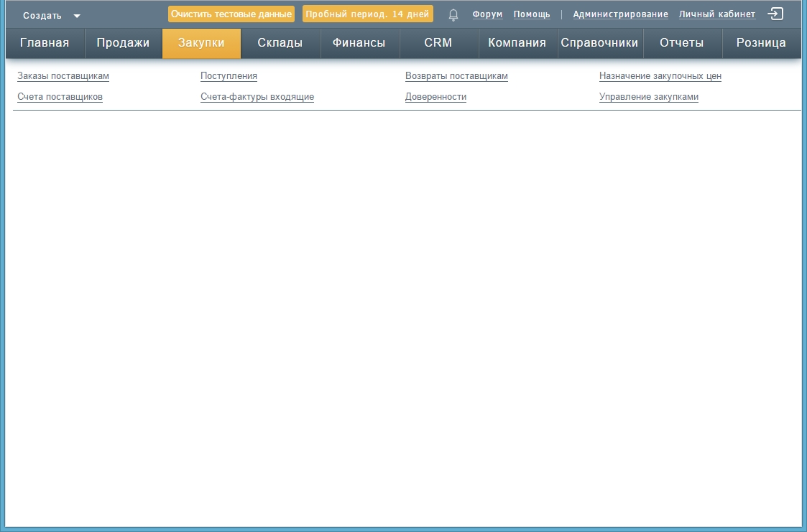Go to Администрирование
The image size is (807, 532).
coord(620,14)
